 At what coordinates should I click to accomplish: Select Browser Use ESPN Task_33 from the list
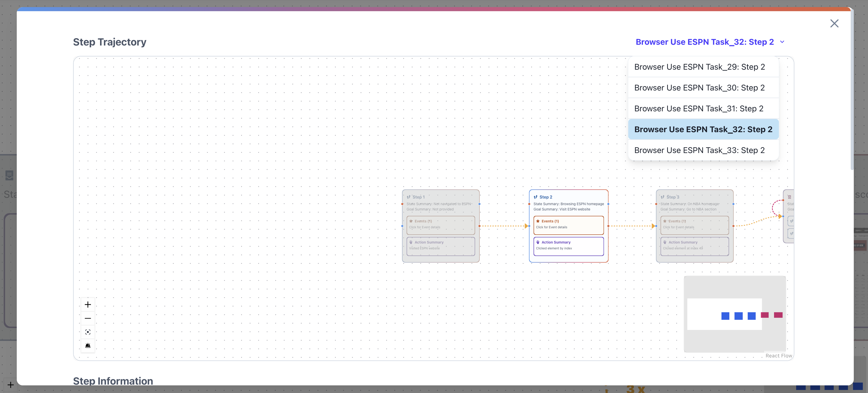(700, 150)
